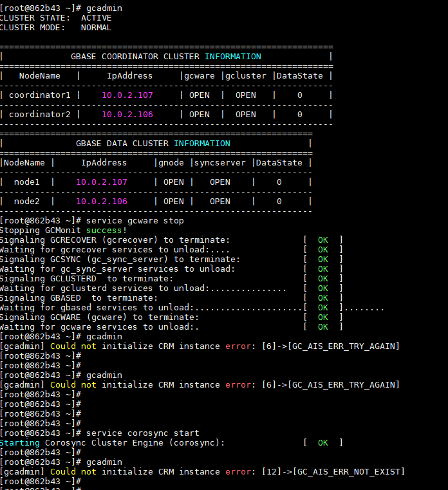Click the gnode column header
Image resolution: width=448 pixels, height=490 pixels.
pos(171,163)
